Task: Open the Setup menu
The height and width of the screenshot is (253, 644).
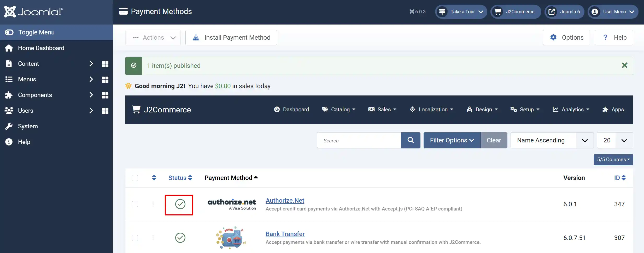Action: click(525, 110)
